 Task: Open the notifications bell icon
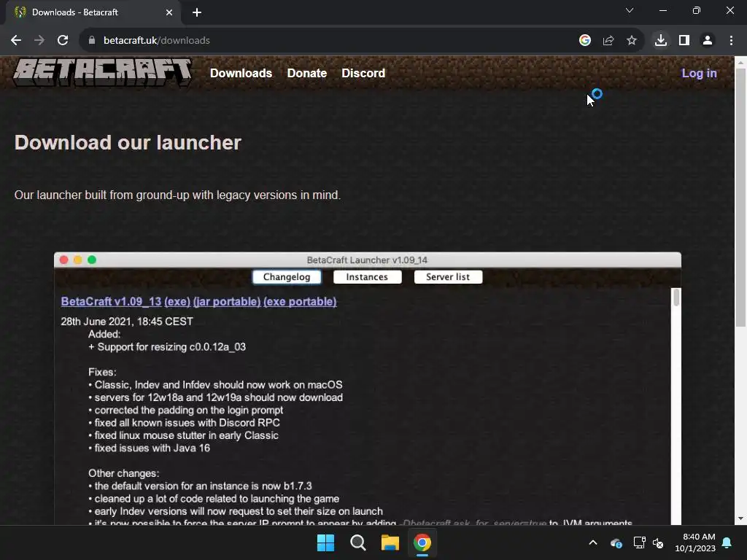[x=727, y=542]
